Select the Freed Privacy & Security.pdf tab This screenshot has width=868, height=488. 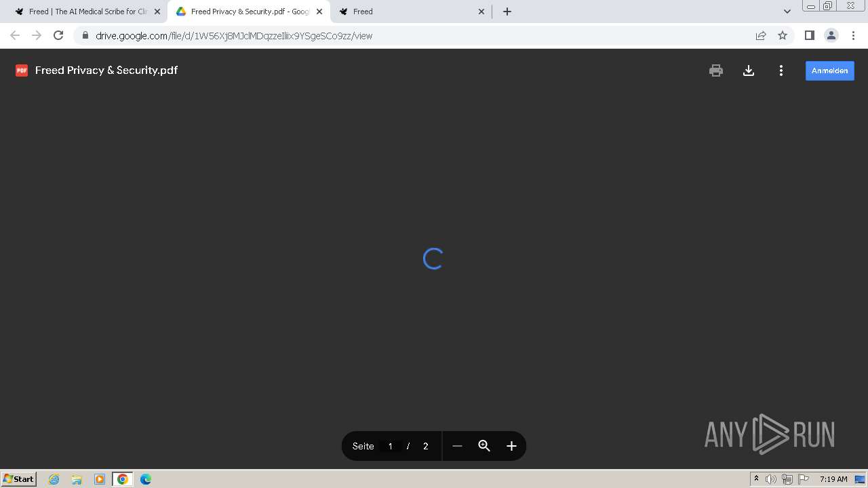(x=249, y=12)
